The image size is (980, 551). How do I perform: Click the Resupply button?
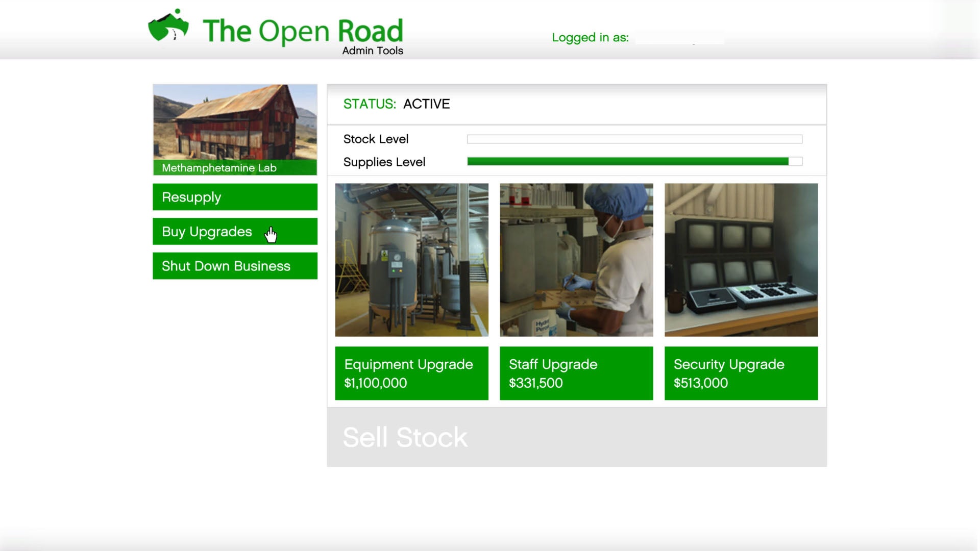click(x=234, y=197)
